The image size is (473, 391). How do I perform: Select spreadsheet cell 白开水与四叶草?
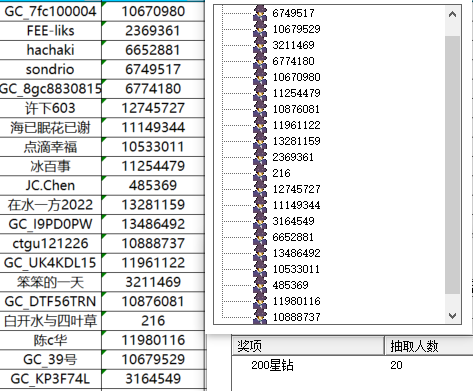pyautogui.click(x=50, y=321)
